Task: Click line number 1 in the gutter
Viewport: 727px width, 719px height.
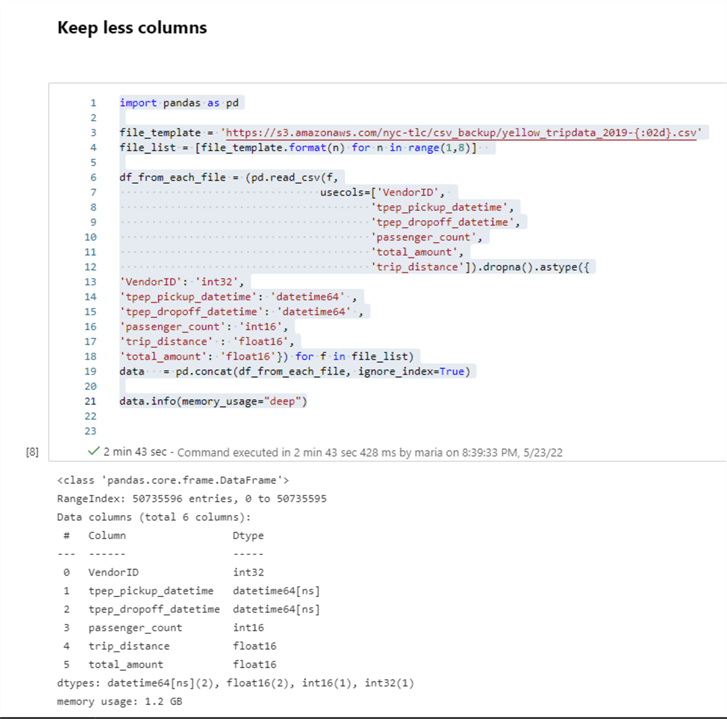Action: pyautogui.click(x=93, y=103)
